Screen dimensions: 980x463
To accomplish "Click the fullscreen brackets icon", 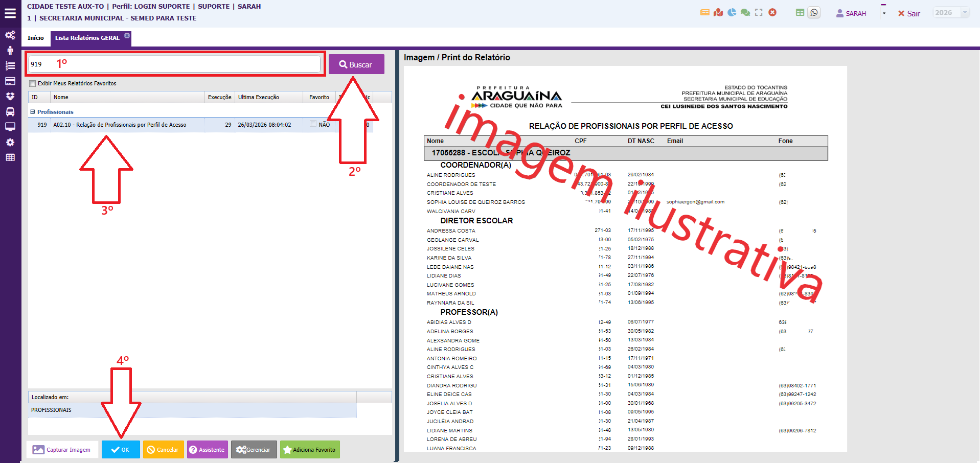I will pyautogui.click(x=759, y=13).
